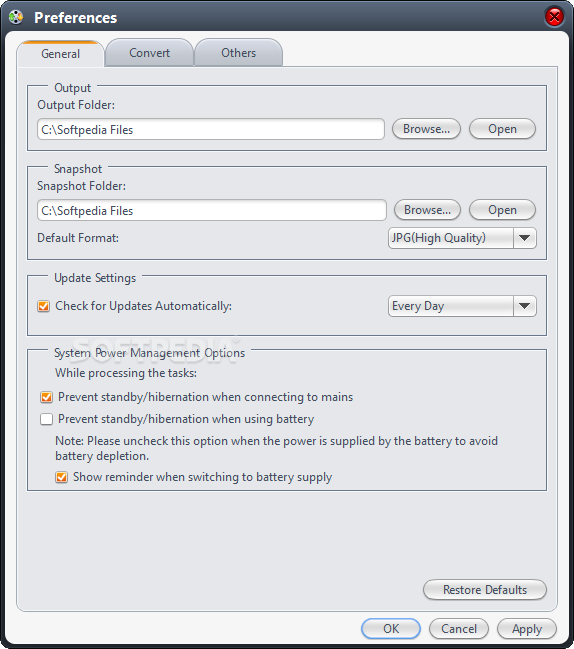Browse for the Snapshot Folder
Viewport: 574px width, 649px height.
(427, 210)
